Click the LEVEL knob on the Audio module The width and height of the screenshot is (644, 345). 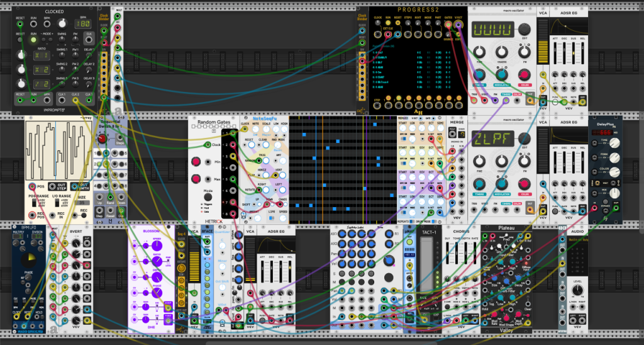577,291
